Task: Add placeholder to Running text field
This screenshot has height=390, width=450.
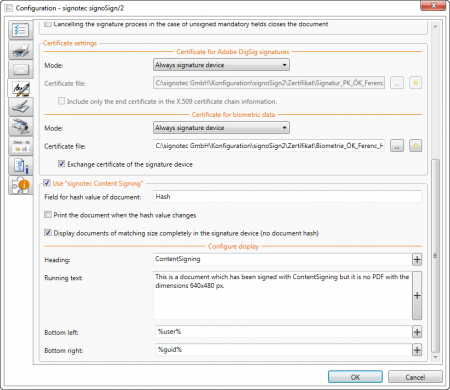Action: pyautogui.click(x=417, y=295)
